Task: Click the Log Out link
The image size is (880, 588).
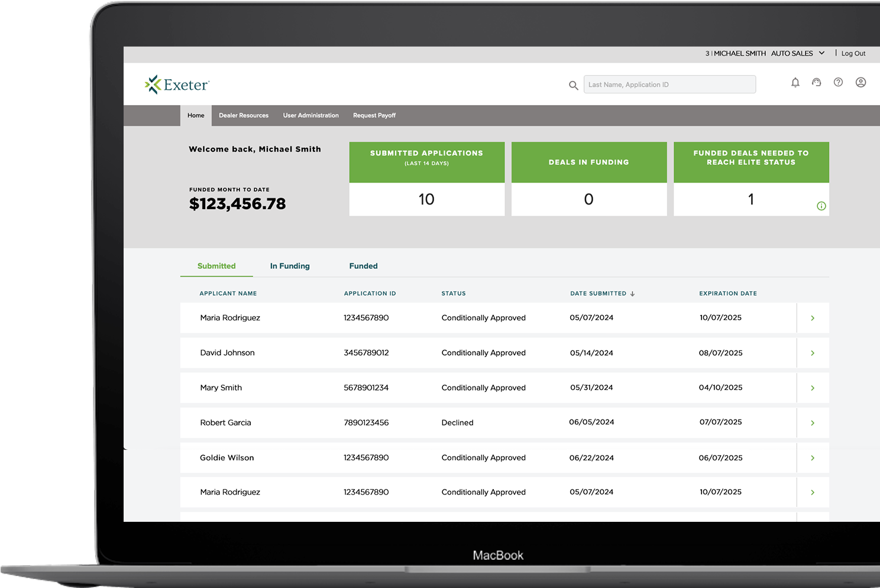Action: tap(853, 53)
